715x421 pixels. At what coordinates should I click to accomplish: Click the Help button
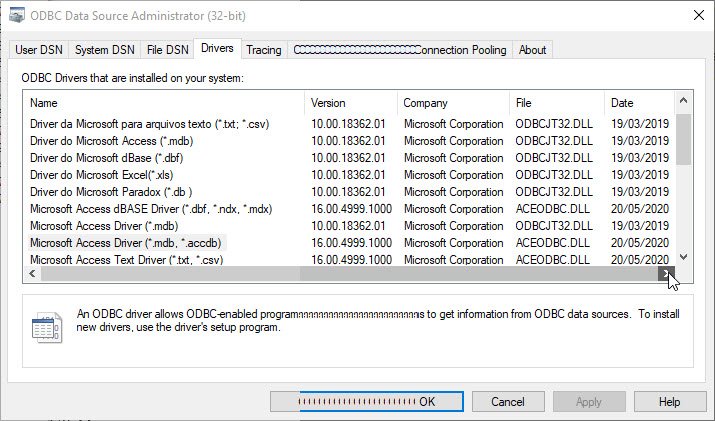click(669, 401)
